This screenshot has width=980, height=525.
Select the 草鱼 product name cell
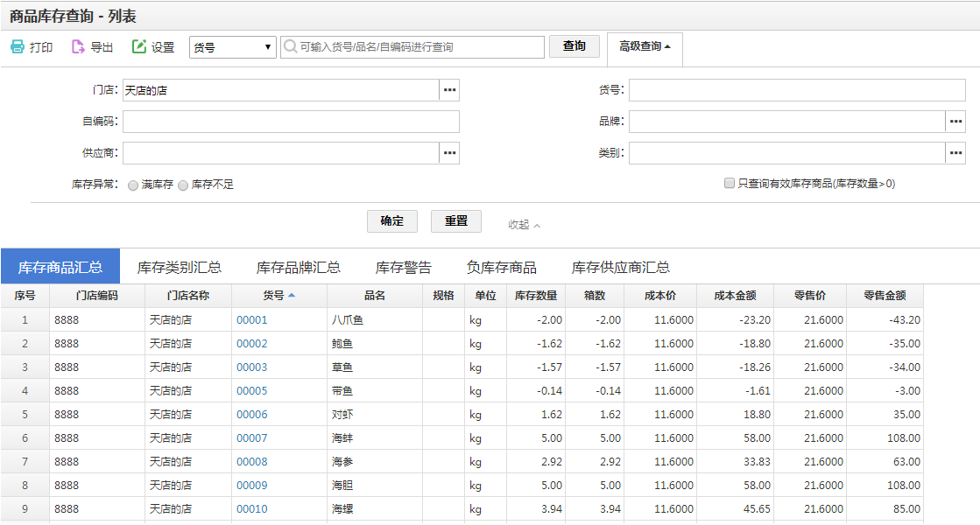click(x=374, y=367)
